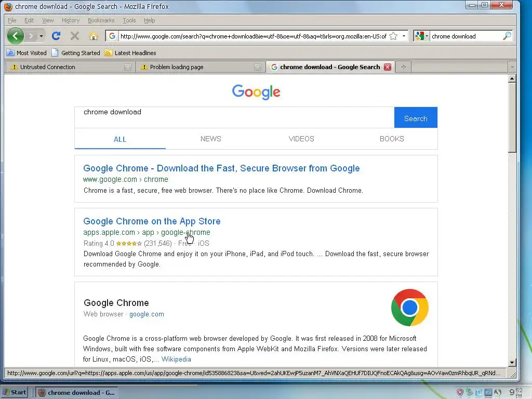Viewport: 532px width, 399px height.
Task: Open the History menu
Action: click(x=71, y=20)
